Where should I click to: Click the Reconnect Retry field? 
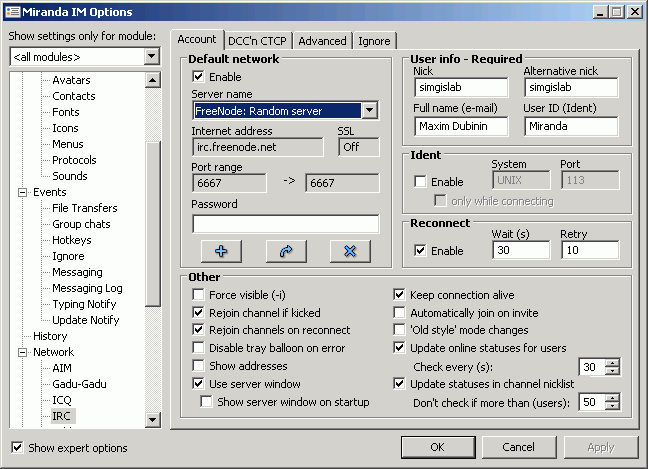click(590, 250)
